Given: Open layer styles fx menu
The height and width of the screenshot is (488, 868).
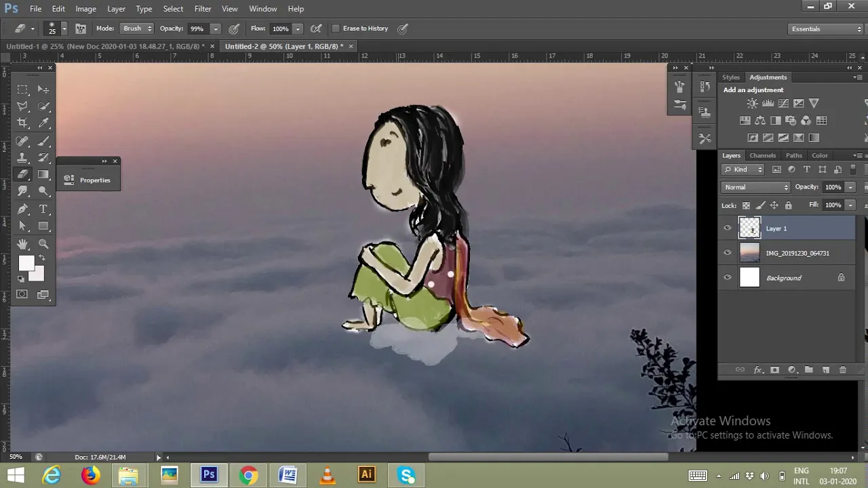Looking at the screenshot, I should point(757,370).
